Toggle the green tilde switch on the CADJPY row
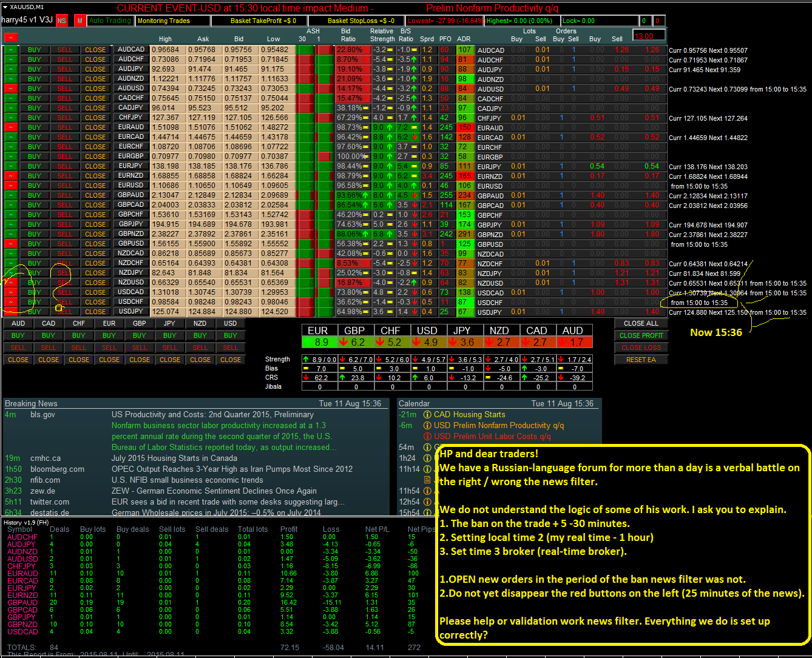Viewport: 812px width, 658px height. 11,108
